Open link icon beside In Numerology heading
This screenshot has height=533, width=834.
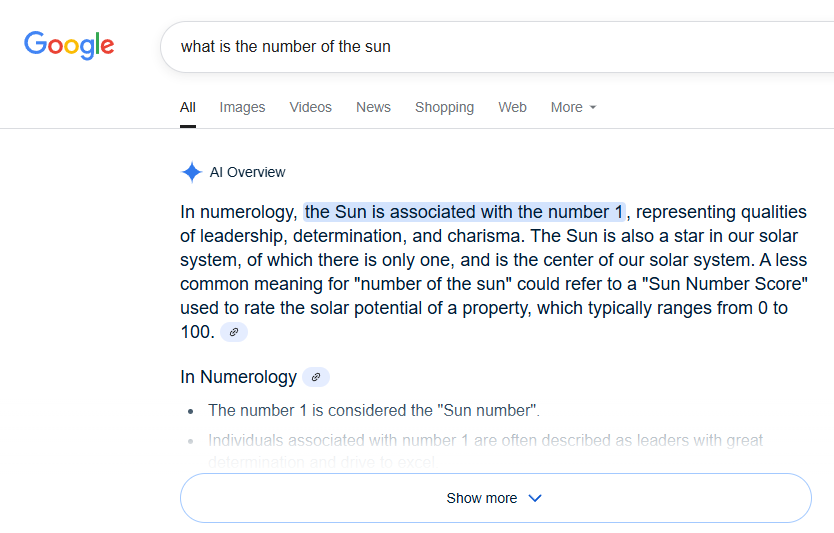316,377
